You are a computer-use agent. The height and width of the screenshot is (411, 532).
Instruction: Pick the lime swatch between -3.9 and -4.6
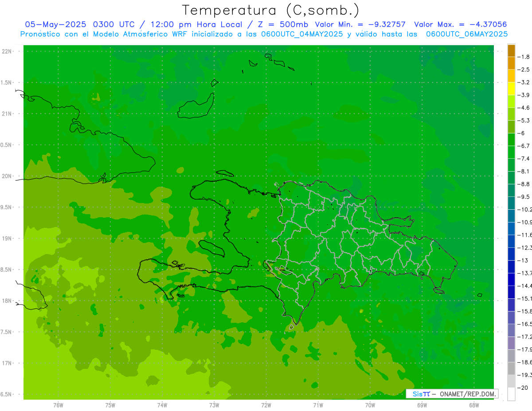click(511, 102)
